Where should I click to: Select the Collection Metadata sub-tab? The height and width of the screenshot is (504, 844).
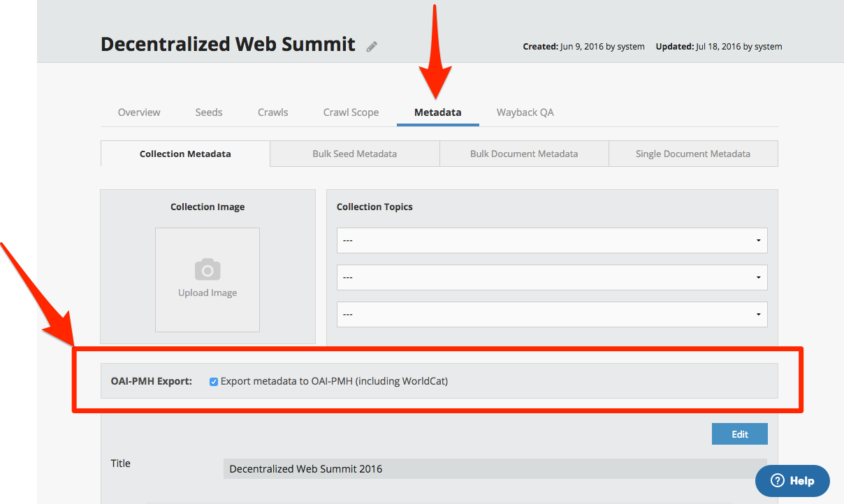(x=185, y=154)
